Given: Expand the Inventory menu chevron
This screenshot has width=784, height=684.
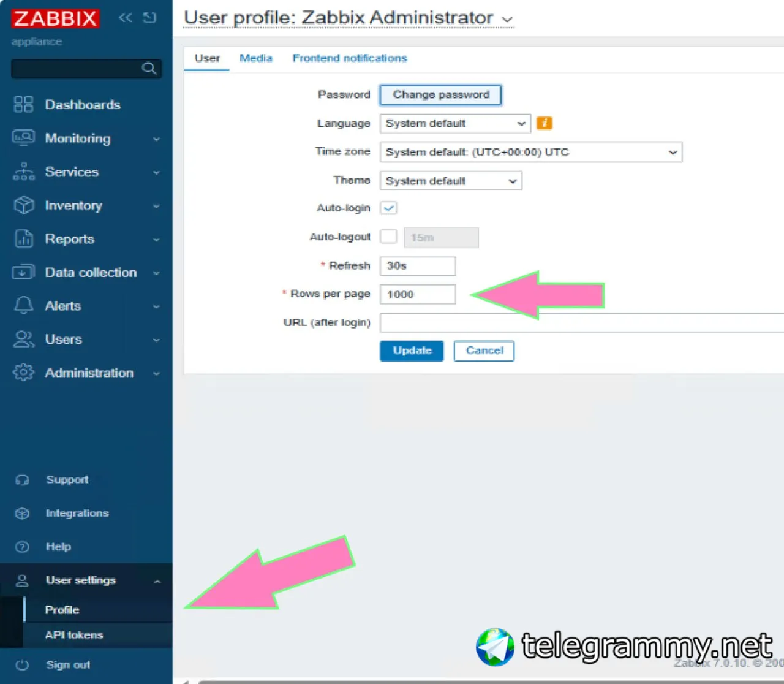Looking at the screenshot, I should (x=156, y=206).
